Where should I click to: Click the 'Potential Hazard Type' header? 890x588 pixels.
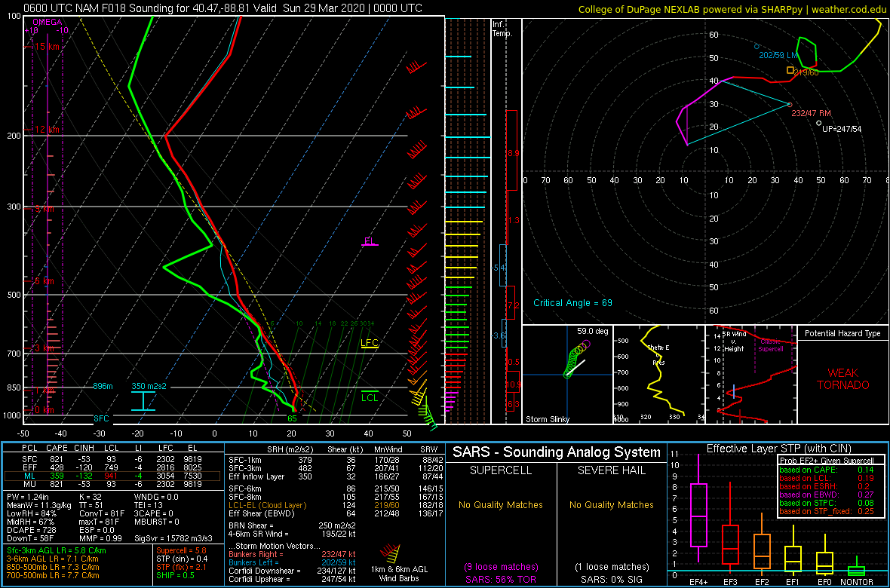point(842,334)
